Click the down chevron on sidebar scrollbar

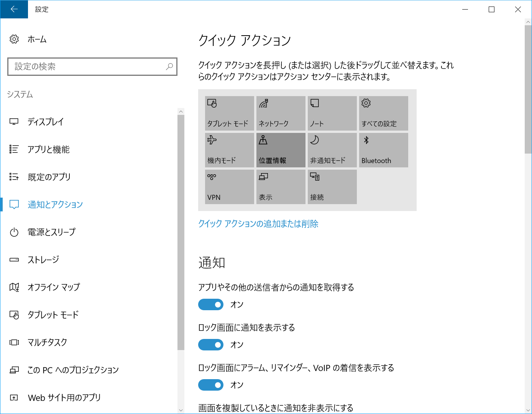tap(180, 410)
